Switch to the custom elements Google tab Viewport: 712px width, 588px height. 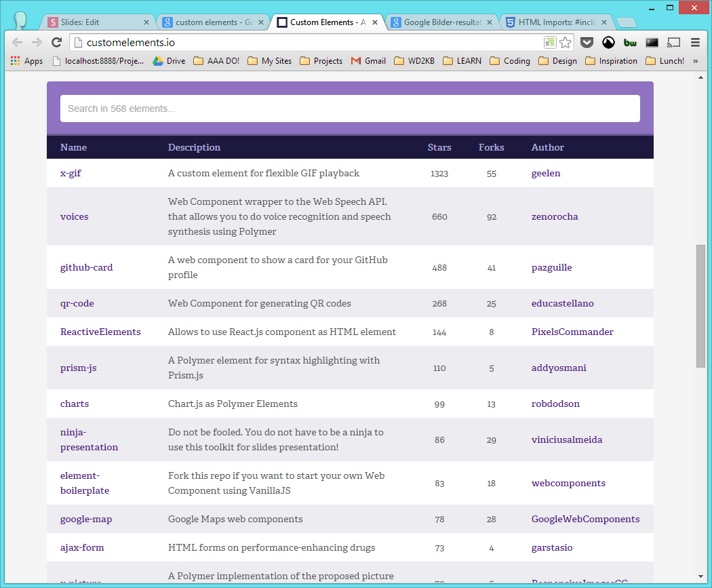pos(214,22)
